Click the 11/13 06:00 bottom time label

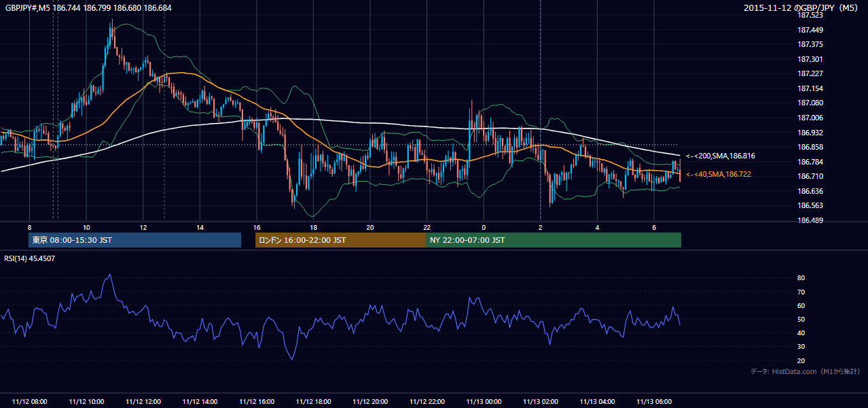653,402
